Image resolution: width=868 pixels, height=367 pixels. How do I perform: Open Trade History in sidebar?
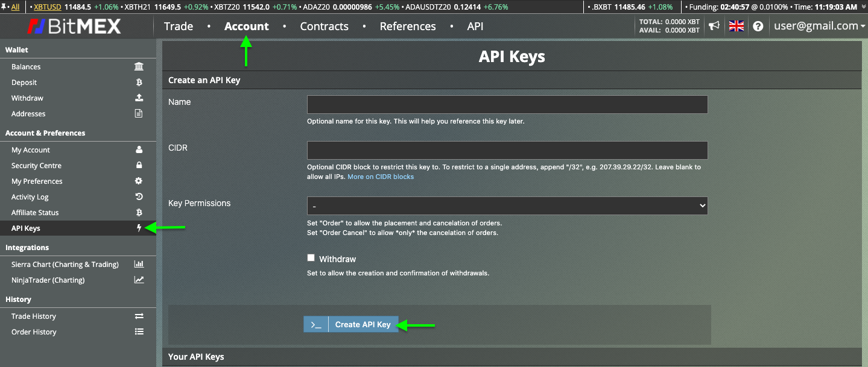34,316
